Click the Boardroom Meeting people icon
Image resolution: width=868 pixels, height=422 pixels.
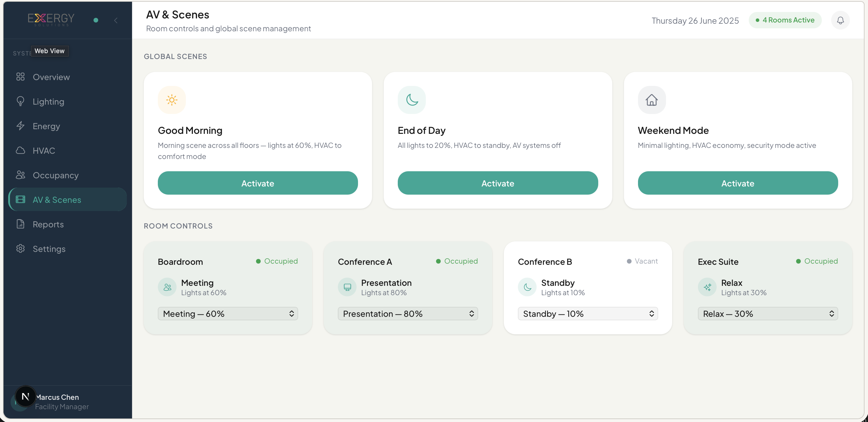167,287
